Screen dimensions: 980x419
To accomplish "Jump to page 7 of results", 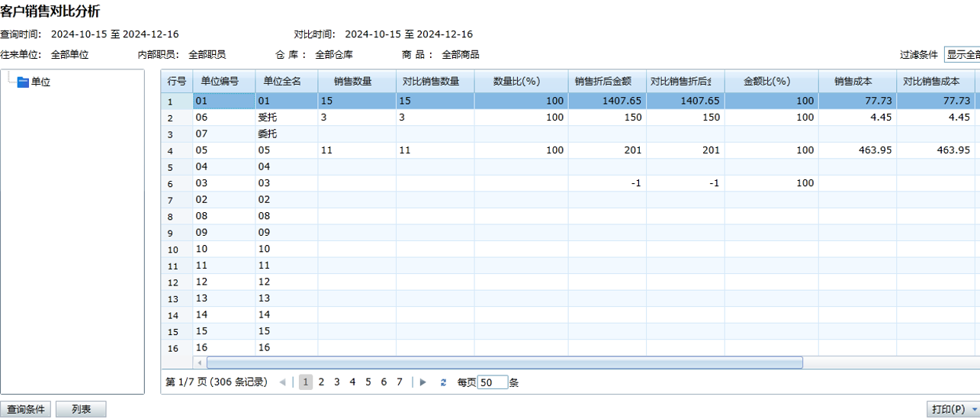I will point(399,382).
